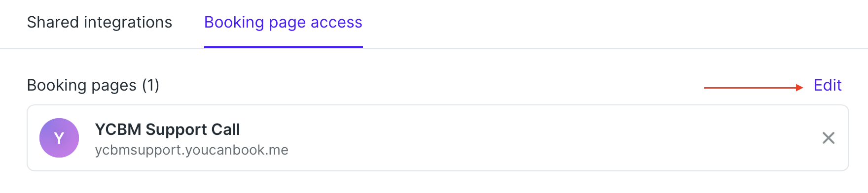The width and height of the screenshot is (868, 193).
Task: Go to Shared integrations
Action: coord(100,22)
